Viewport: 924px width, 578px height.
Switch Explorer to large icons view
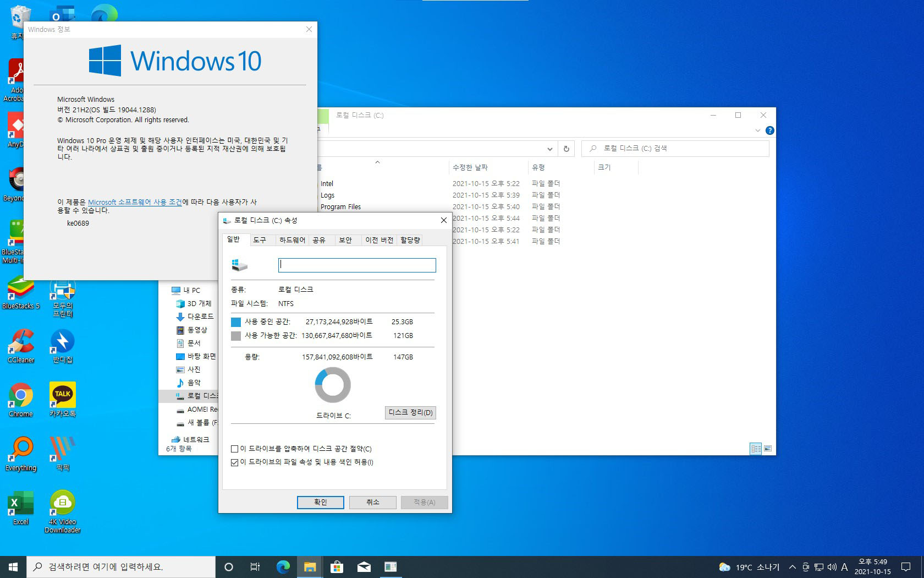click(768, 449)
